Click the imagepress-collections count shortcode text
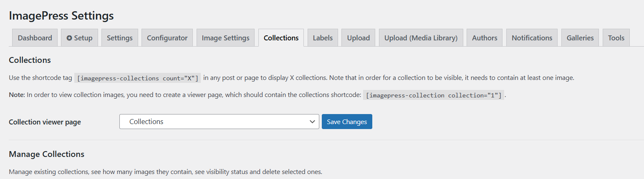 pyautogui.click(x=138, y=78)
